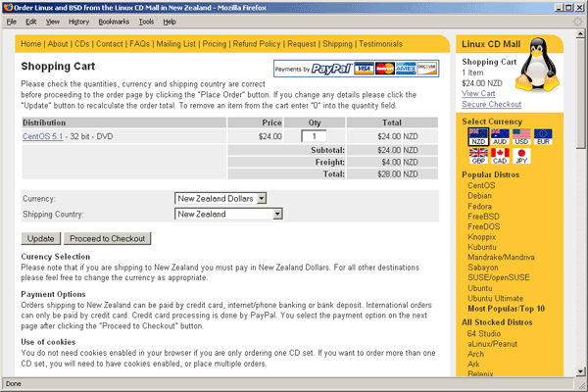The width and height of the screenshot is (588, 392).
Task: Open CentOS in Popular Distros
Action: pos(481,185)
